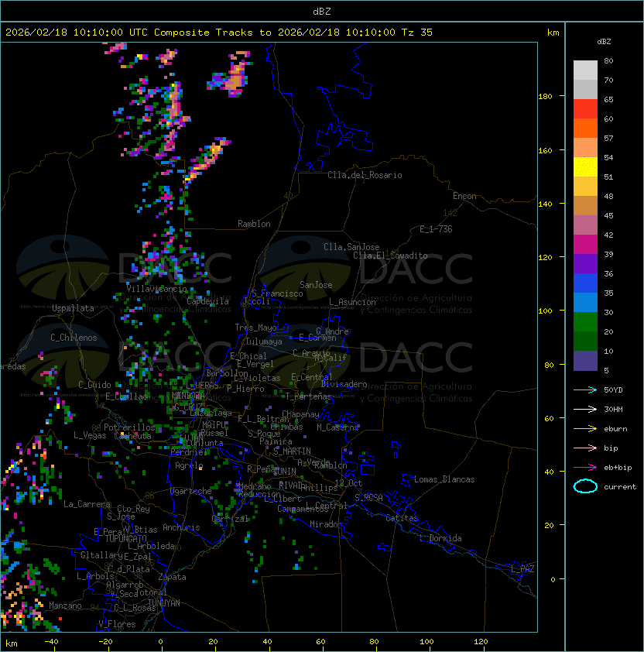This screenshot has width=644, height=652.
Task: Click the cyan 50YD arrow in legend
Action: [585, 390]
